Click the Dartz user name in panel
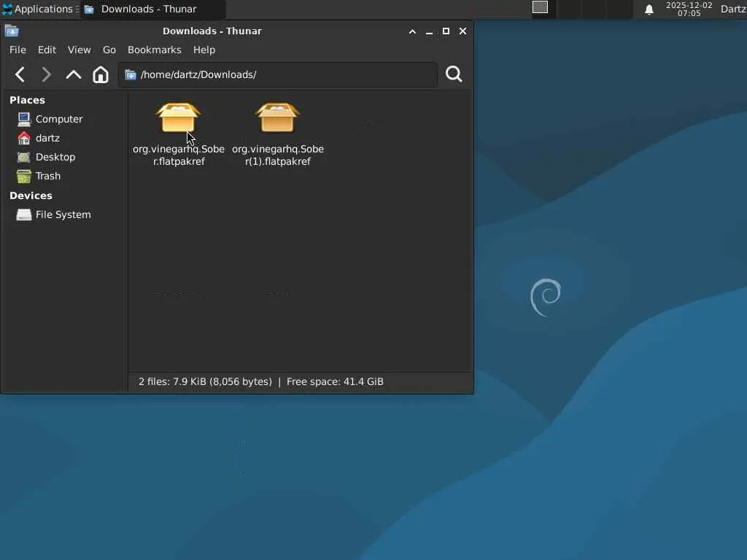 click(732, 9)
